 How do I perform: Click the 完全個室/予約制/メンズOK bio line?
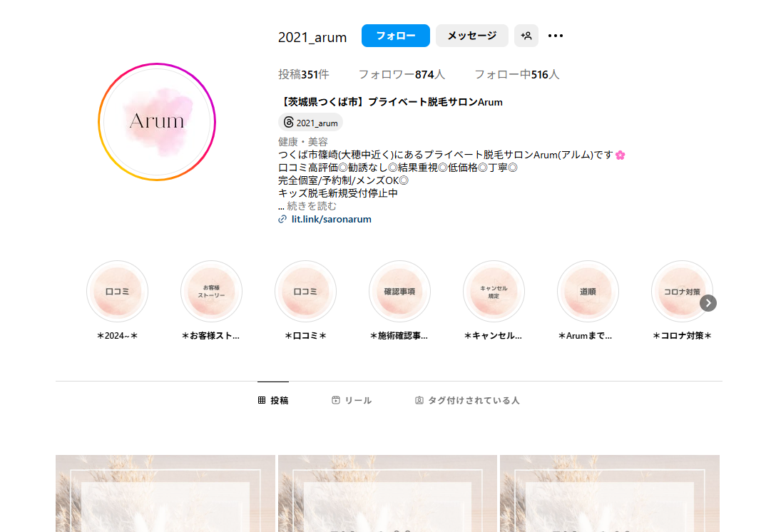(x=343, y=180)
